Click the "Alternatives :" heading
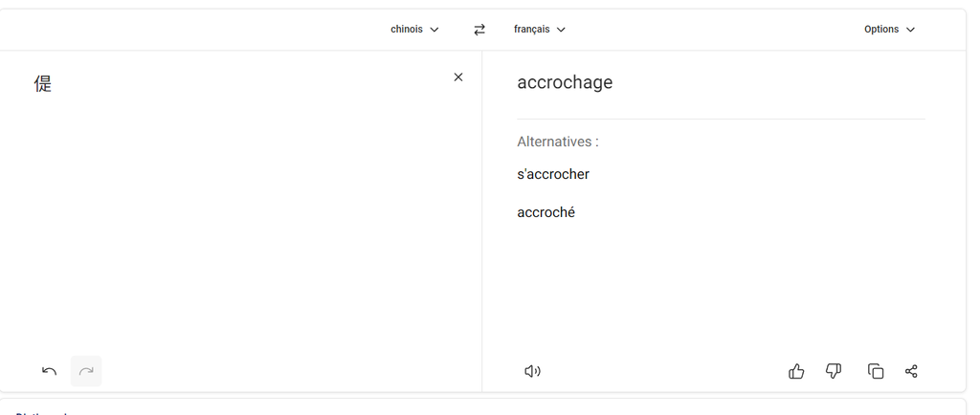 558,142
